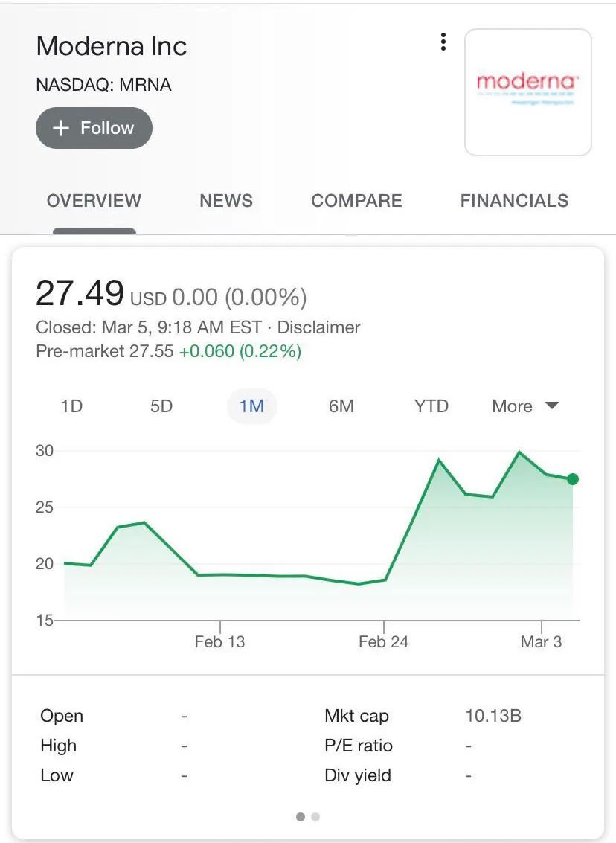The height and width of the screenshot is (843, 616).
Task: Open the Disclaimer link
Action: click(x=318, y=327)
